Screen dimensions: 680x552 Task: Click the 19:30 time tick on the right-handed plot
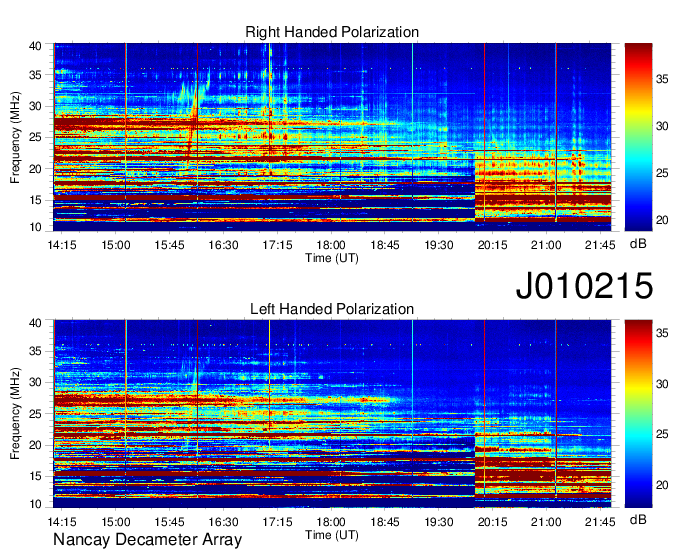tap(438, 245)
